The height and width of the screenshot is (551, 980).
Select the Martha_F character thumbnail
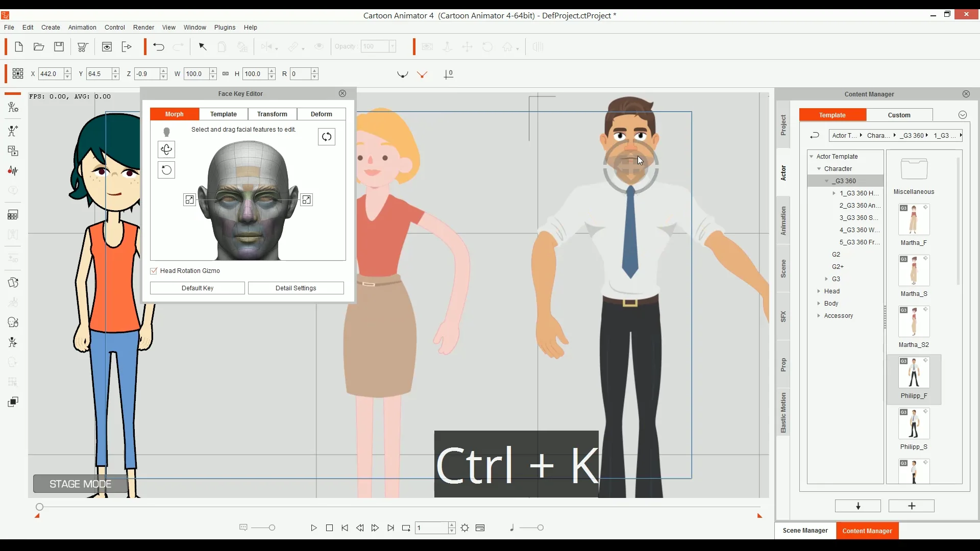point(914,220)
